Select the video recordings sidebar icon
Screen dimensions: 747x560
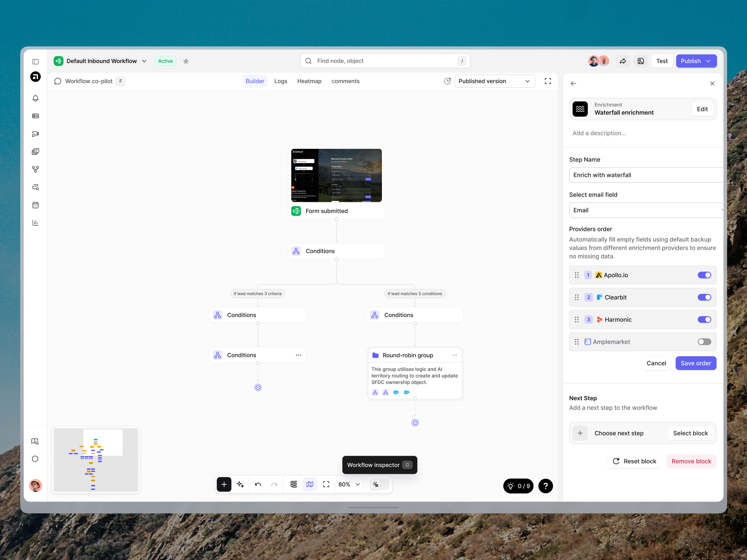click(35, 134)
